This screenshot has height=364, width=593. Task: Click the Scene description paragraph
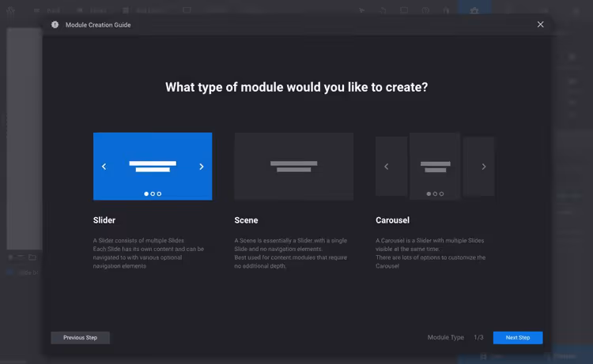pyautogui.click(x=291, y=253)
